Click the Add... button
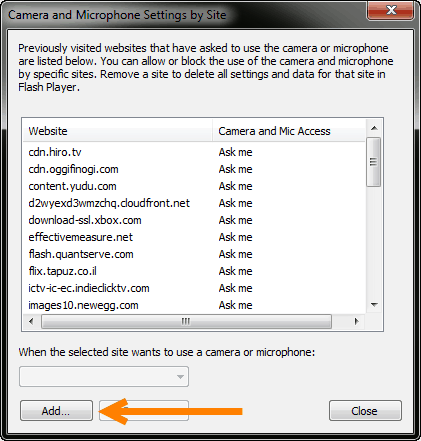Screen dimensions: 421x441 coord(56,411)
